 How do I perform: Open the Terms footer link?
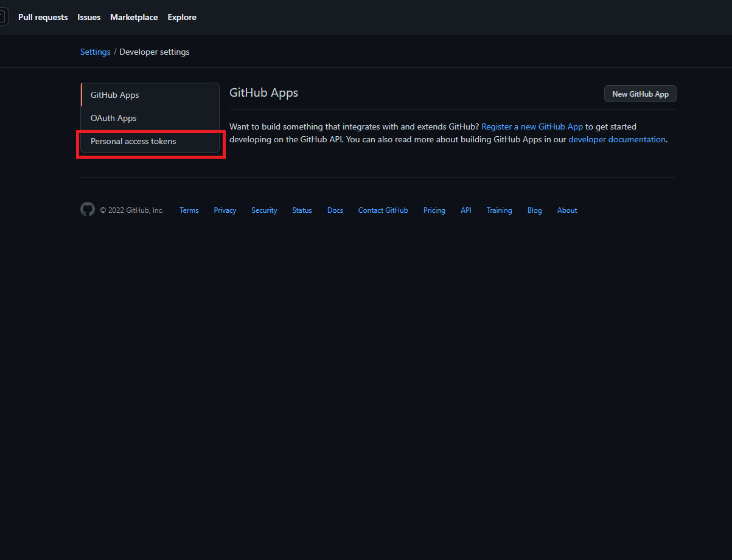coord(189,210)
